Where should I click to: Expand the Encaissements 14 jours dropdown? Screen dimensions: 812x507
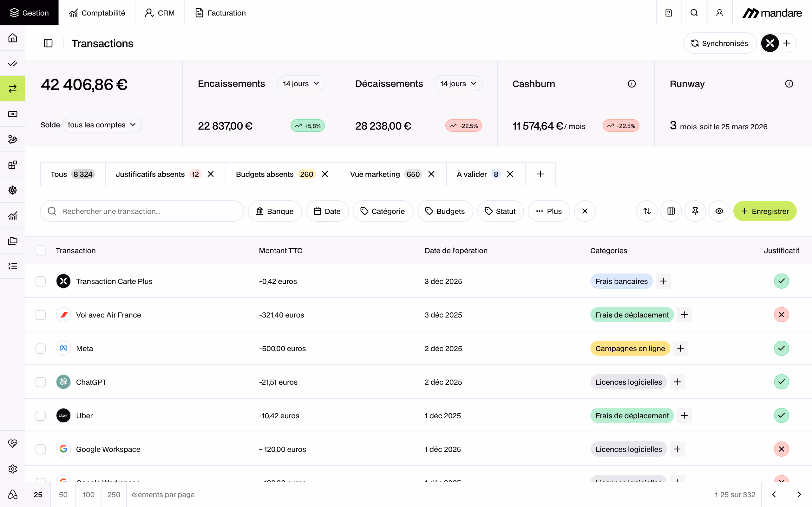(301, 83)
